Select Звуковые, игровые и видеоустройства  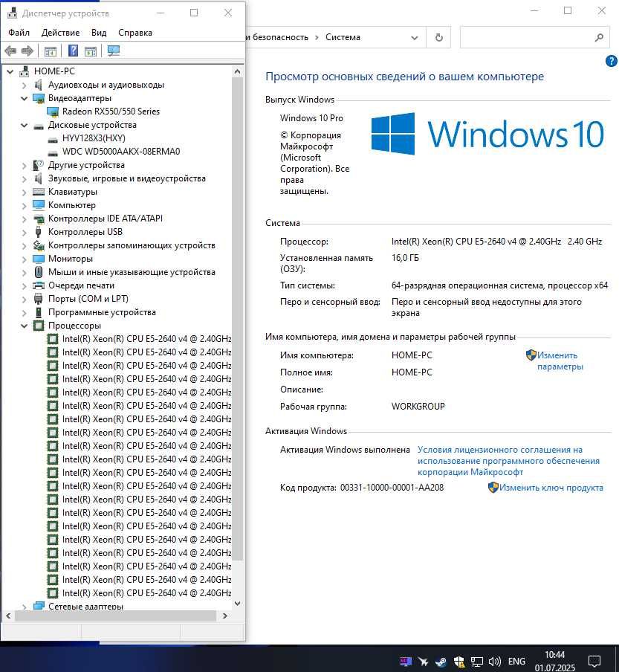[x=127, y=178]
